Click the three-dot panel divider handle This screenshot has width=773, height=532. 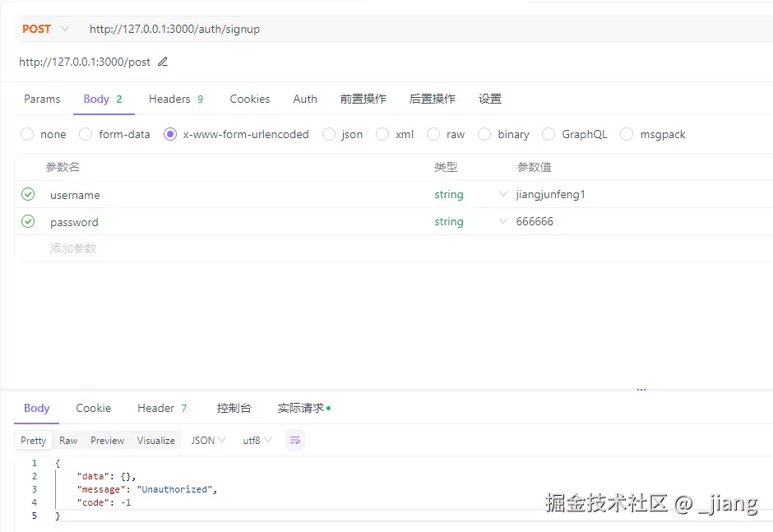click(641, 390)
